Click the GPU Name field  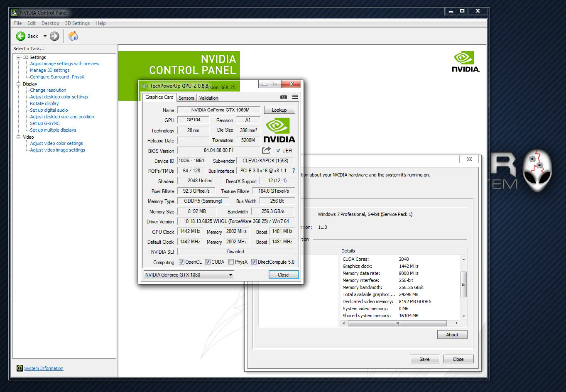(x=219, y=110)
